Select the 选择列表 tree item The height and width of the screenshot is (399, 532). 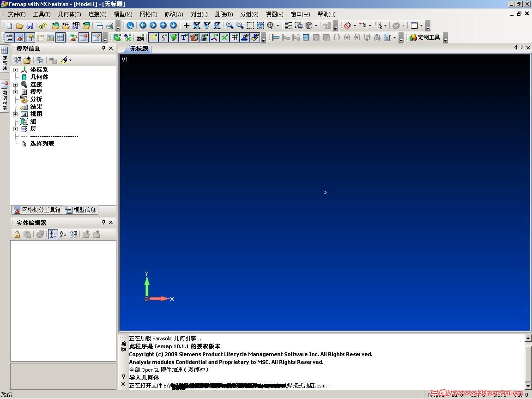click(x=42, y=144)
